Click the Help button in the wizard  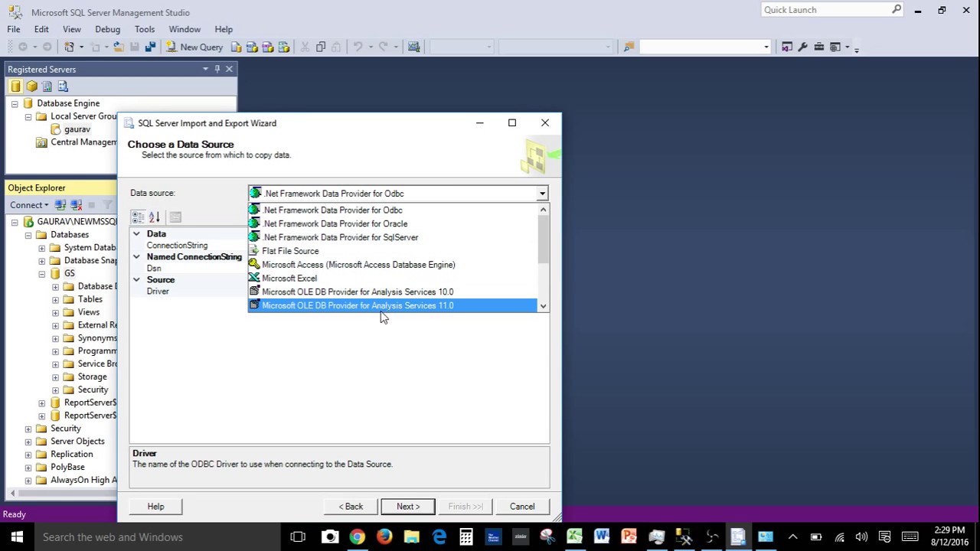155,507
